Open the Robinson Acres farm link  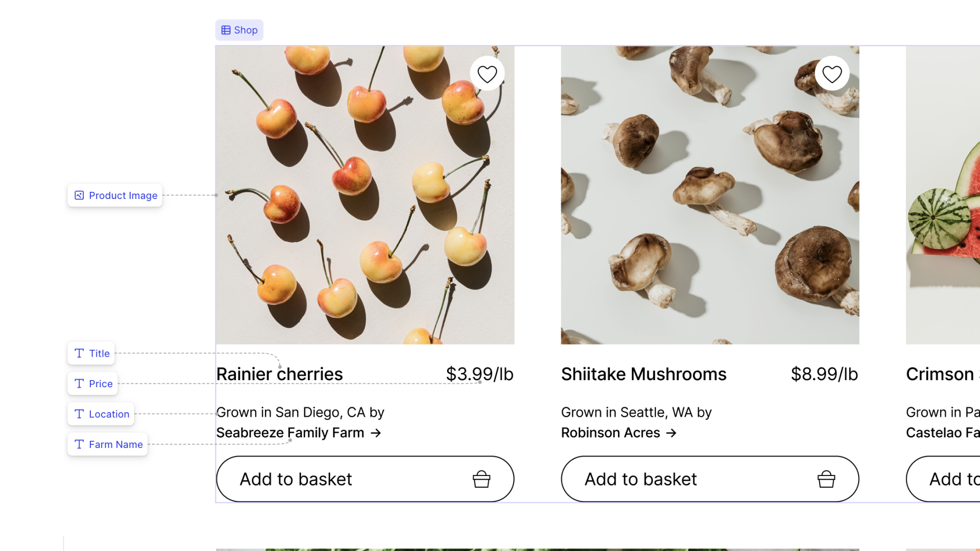point(610,433)
